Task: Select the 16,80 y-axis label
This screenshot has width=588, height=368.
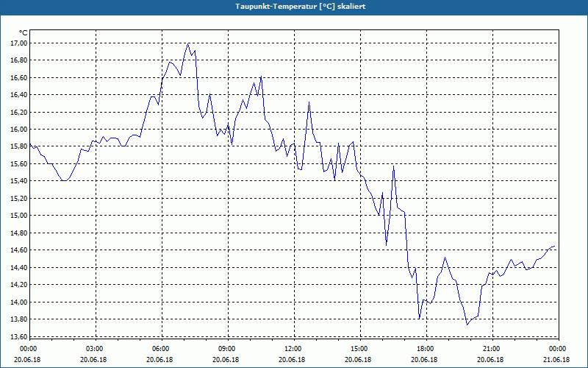Action: pos(19,60)
